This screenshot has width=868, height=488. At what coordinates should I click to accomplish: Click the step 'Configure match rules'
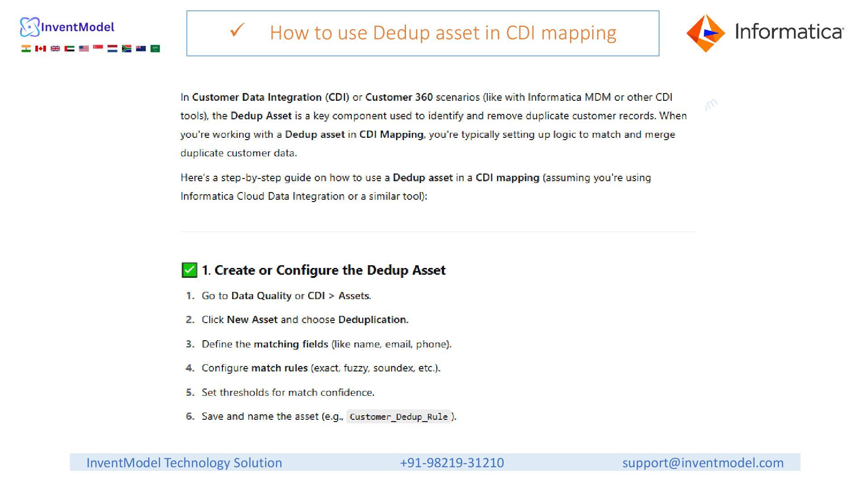(321, 368)
